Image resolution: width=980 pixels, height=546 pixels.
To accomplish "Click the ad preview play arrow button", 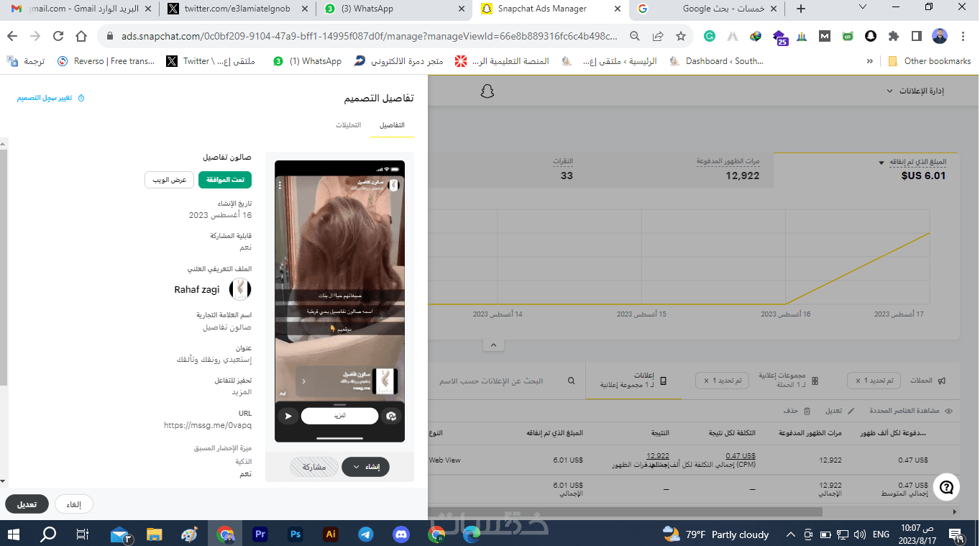I will point(288,416).
